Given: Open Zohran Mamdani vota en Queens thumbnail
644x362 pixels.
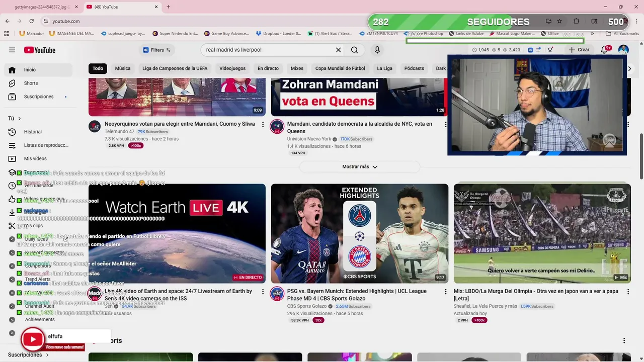Looking at the screenshot, I should 359,97.
